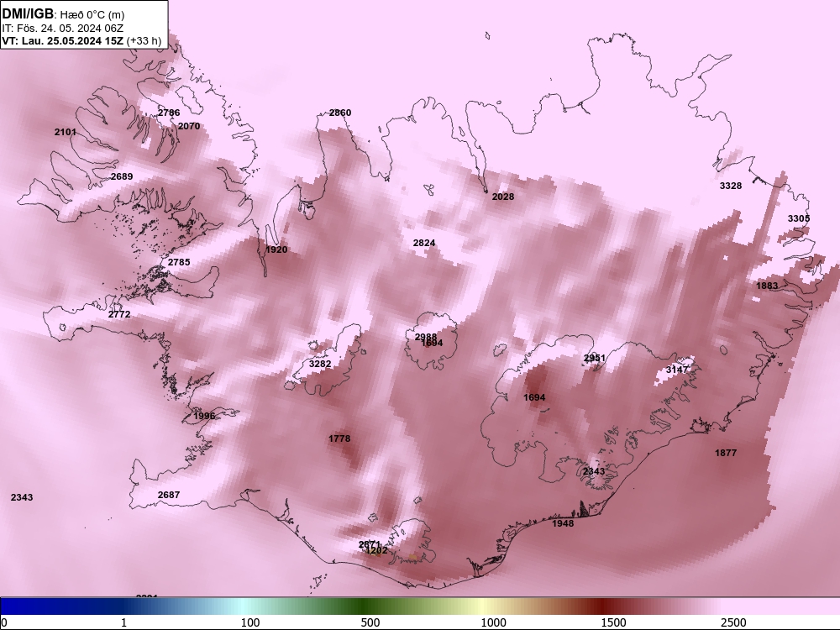Click the offshore value '1877'

[x=726, y=454]
